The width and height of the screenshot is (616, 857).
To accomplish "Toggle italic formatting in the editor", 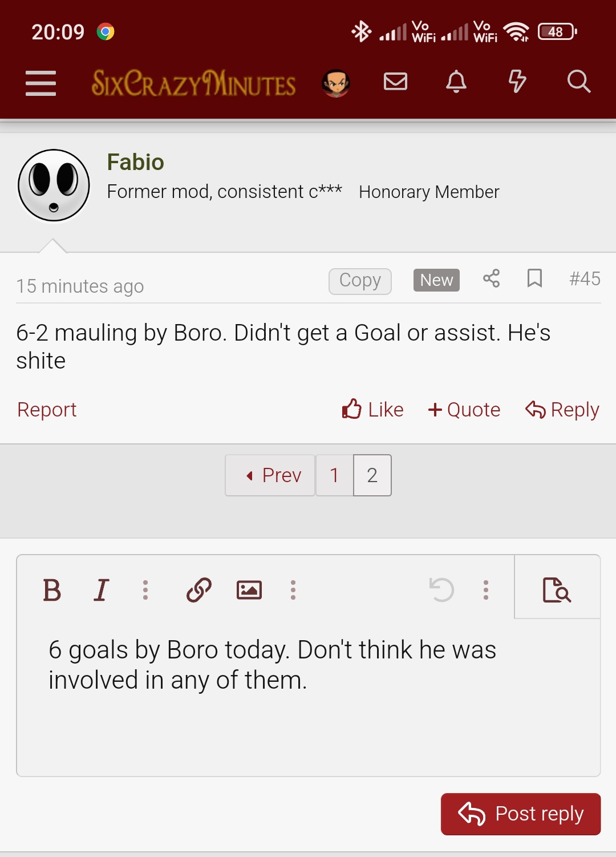I will tap(102, 590).
